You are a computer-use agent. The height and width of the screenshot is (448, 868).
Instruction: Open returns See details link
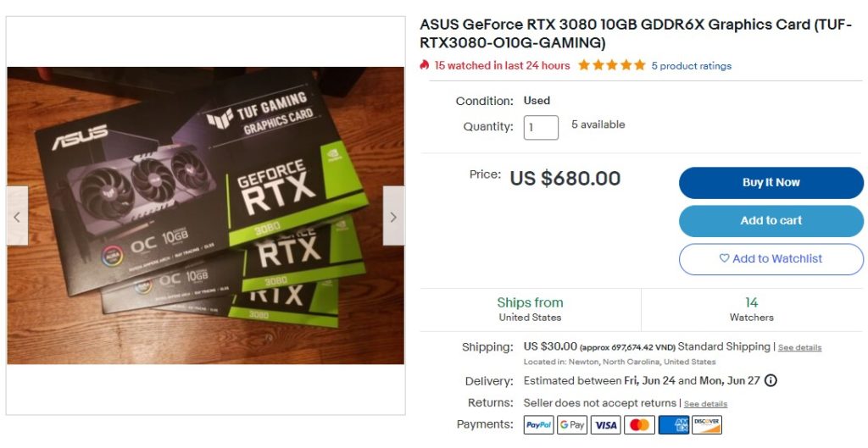(x=705, y=404)
